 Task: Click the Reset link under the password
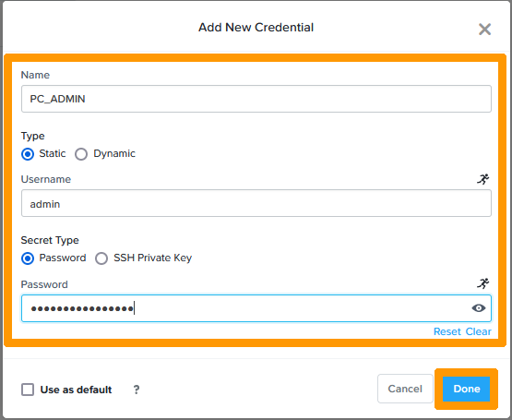coord(447,331)
